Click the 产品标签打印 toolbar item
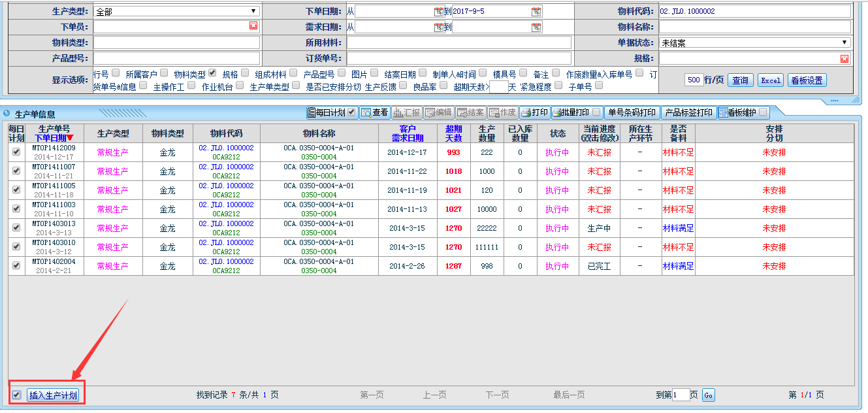The width and height of the screenshot is (868, 413). click(x=688, y=112)
